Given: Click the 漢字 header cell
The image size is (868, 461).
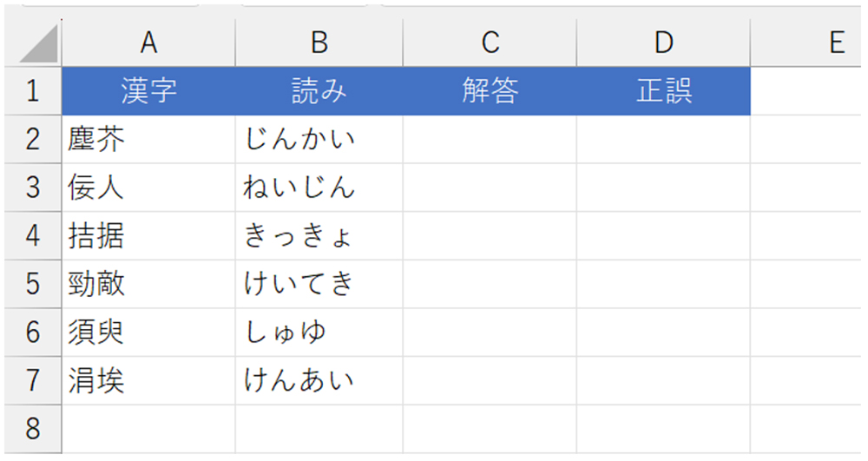Looking at the screenshot, I should 148,91.
